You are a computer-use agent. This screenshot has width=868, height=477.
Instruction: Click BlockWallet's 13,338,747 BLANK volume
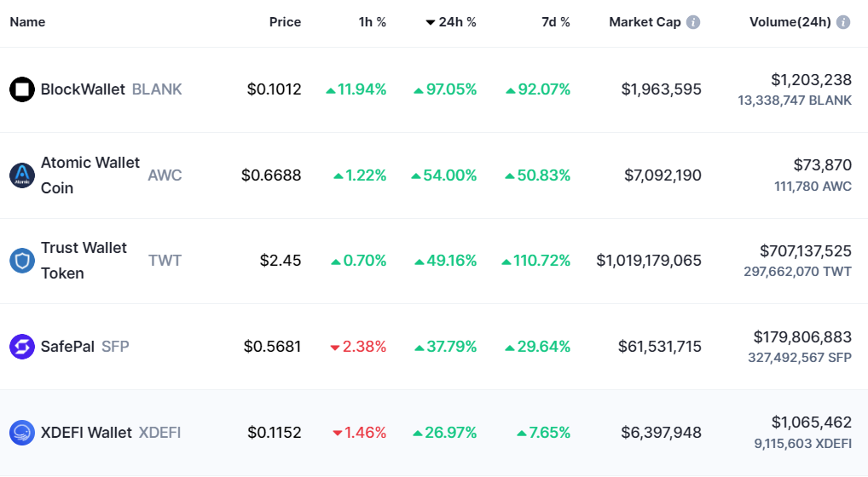pyautogui.click(x=795, y=101)
